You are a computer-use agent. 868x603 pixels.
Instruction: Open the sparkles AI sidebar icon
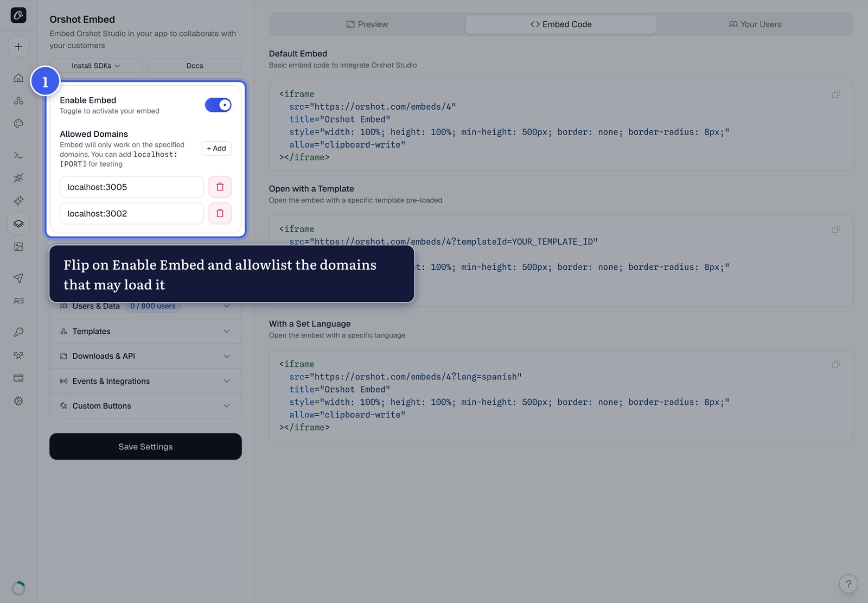[18, 201]
